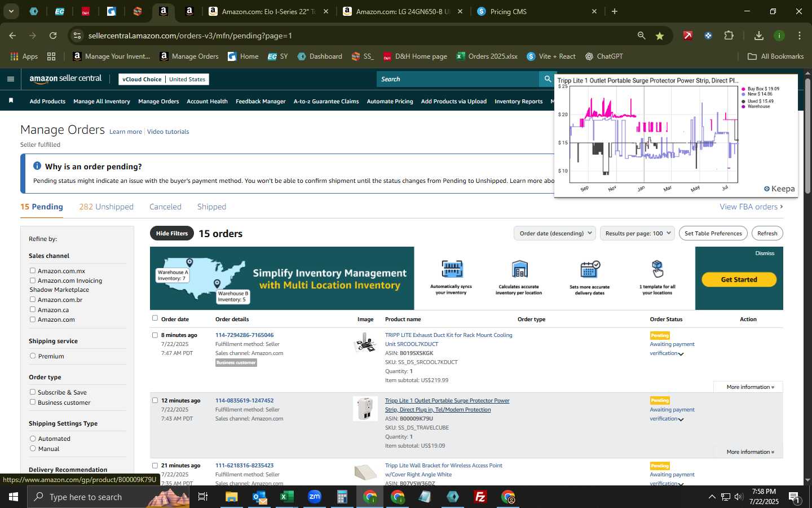Tick the select-all orders header checkbox
This screenshot has width=812, height=508.
tap(155, 318)
